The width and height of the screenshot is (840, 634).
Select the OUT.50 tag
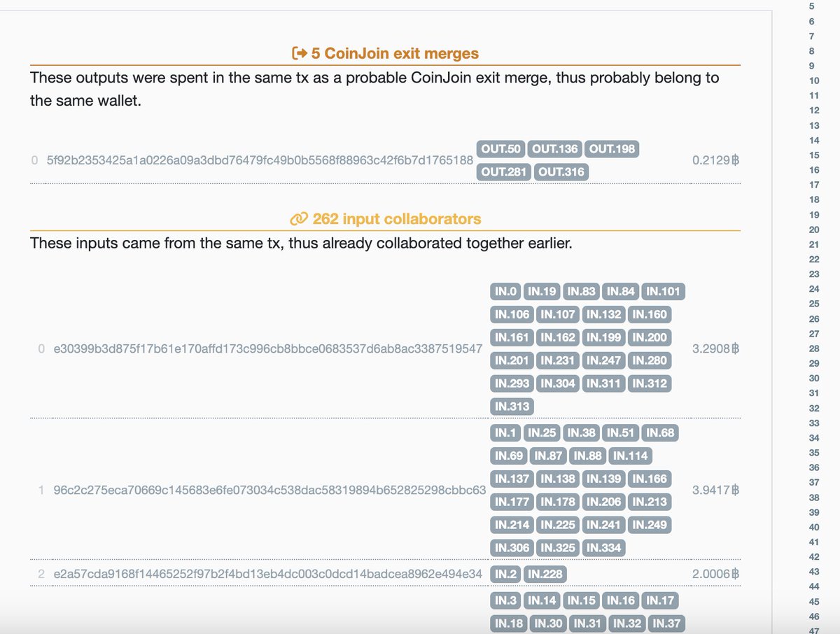(500, 149)
